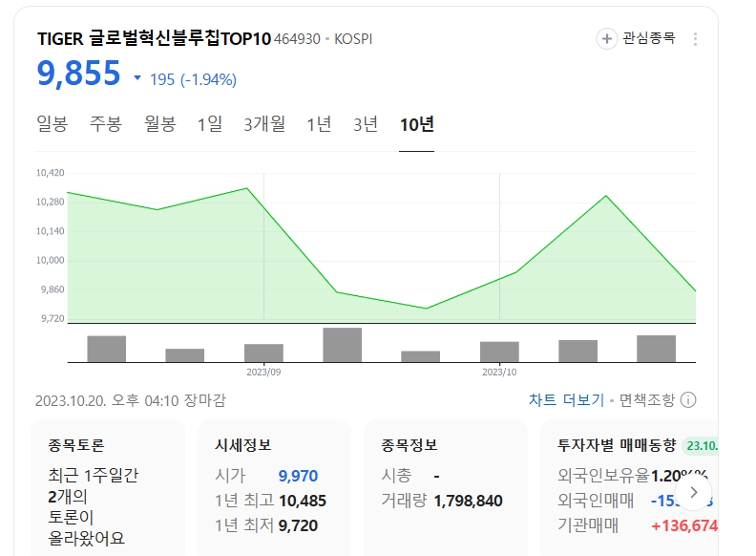Screen dimensions: 756x556
Task: Click the TIGER 글로벌혁신블루칩TOP10 stock title
Action: (155, 38)
